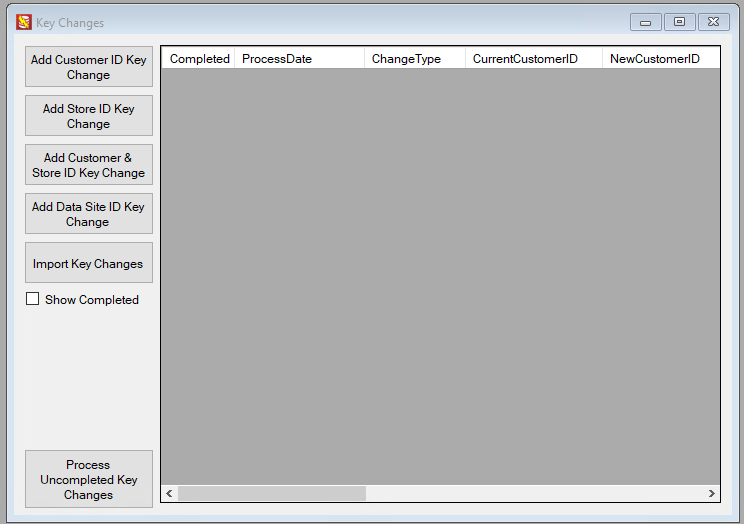The width and height of the screenshot is (744, 524).
Task: Click the NewCustomerID column header
Action: click(x=661, y=59)
